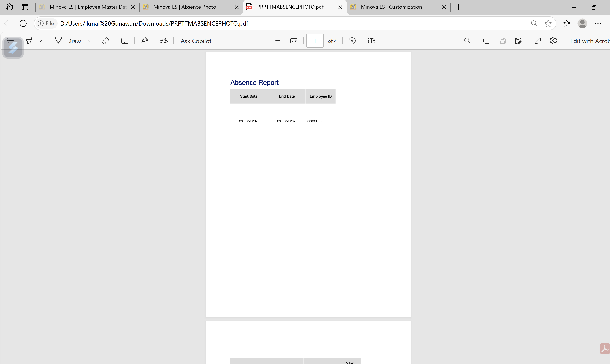Search within the PDF
Screen dimensions: 610x364
[x=467, y=41]
